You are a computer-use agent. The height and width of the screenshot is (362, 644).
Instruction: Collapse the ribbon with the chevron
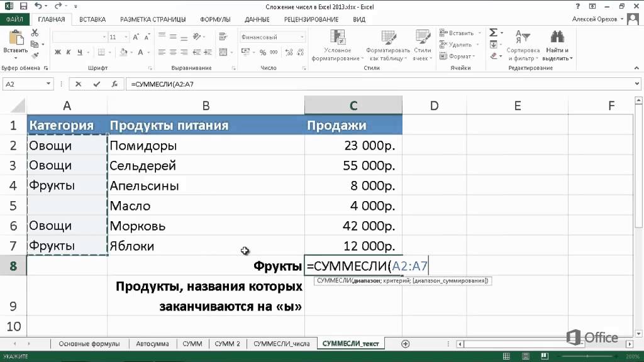click(636, 68)
